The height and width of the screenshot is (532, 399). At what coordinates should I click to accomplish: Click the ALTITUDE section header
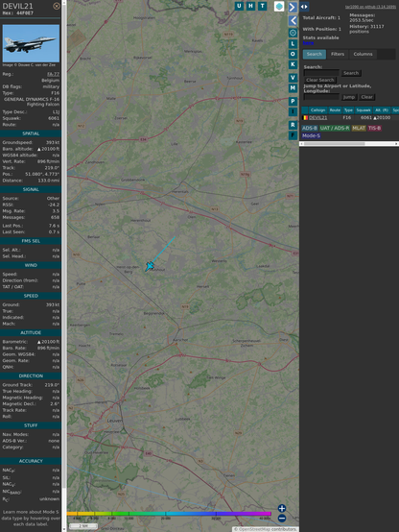31,333
